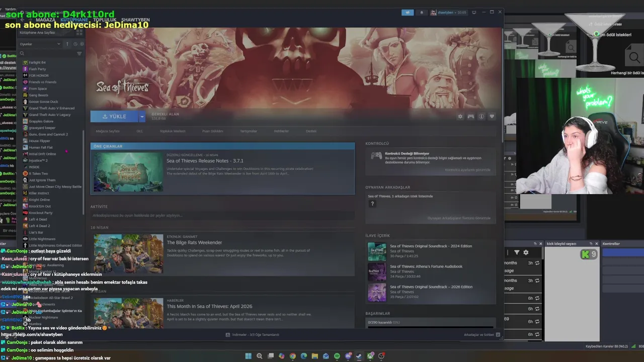Click the library search magnifier icon
The height and width of the screenshot is (362, 644).
[22, 53]
